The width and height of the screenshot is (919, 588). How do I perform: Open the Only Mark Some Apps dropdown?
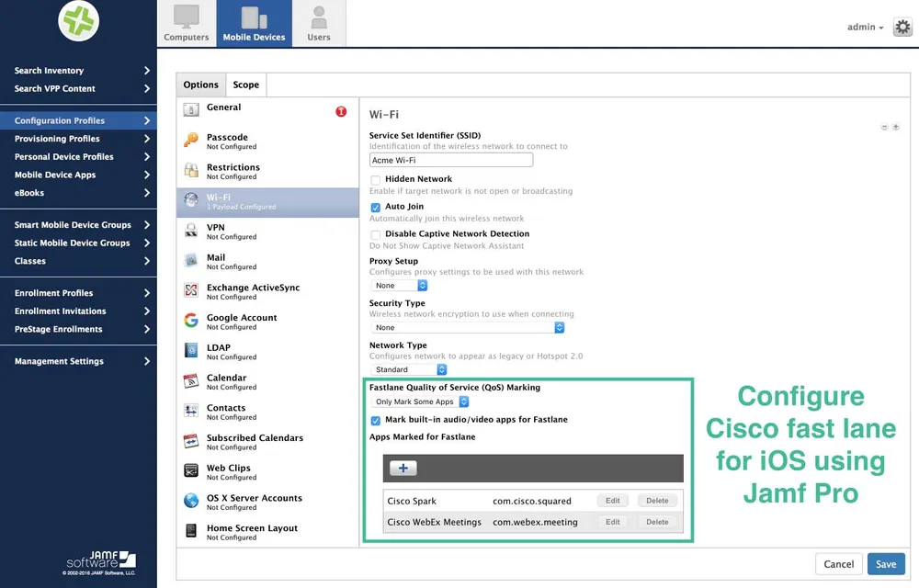tap(420, 401)
